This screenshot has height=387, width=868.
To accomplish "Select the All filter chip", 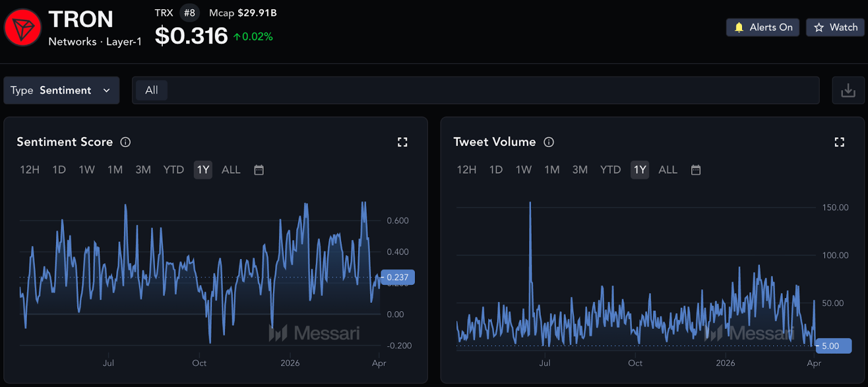I will tap(151, 90).
